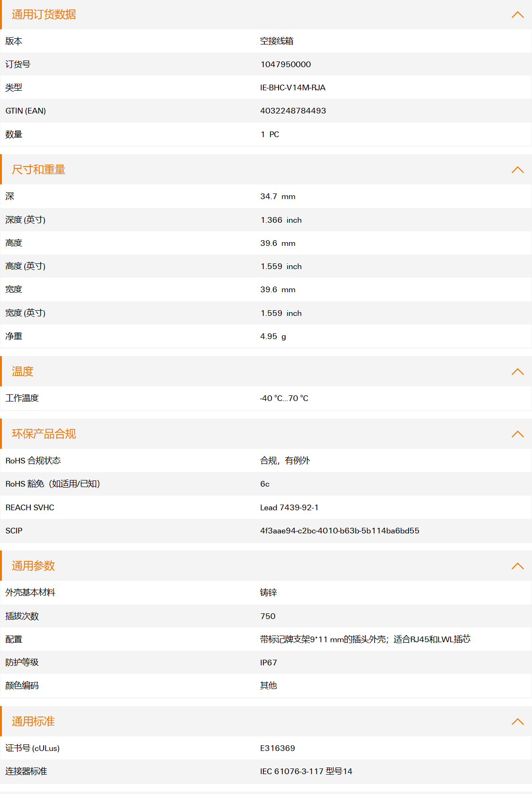
Task: Click the GTIN (EAN) row label
Action: tap(26, 111)
